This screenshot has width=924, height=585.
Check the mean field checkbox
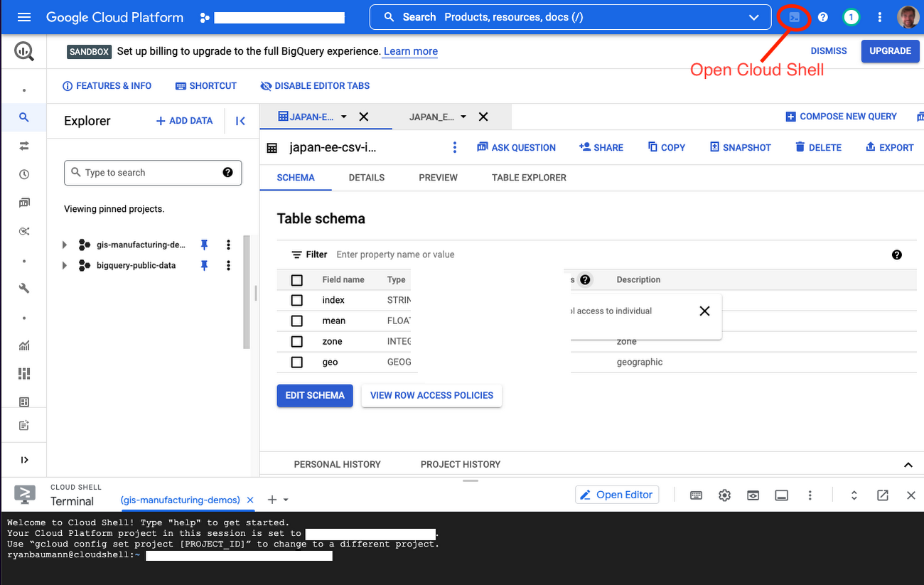[x=297, y=321]
